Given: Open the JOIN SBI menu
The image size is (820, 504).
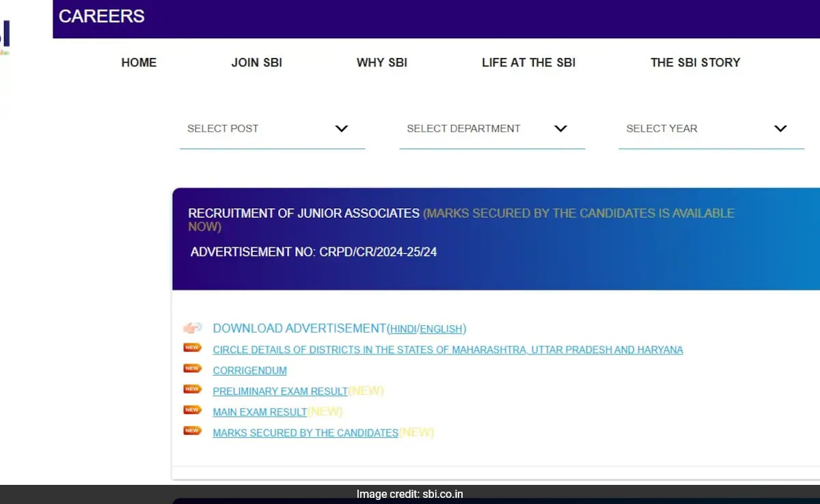Looking at the screenshot, I should pos(256,62).
